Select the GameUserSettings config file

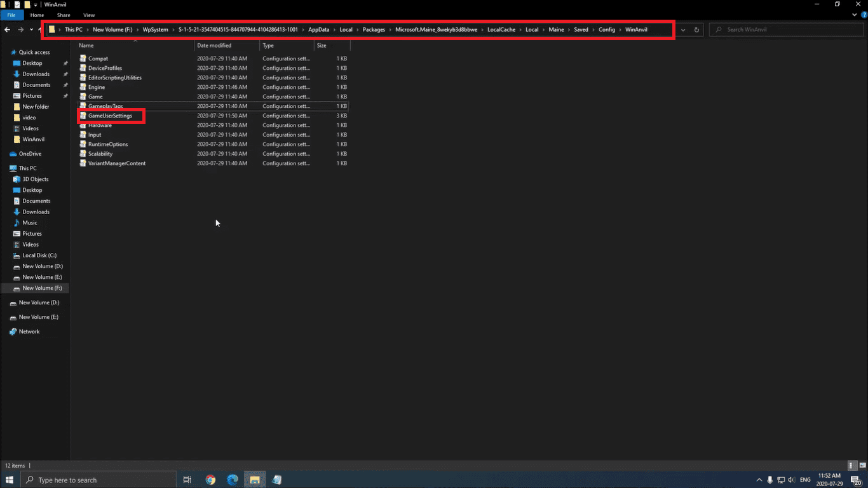[x=110, y=116]
